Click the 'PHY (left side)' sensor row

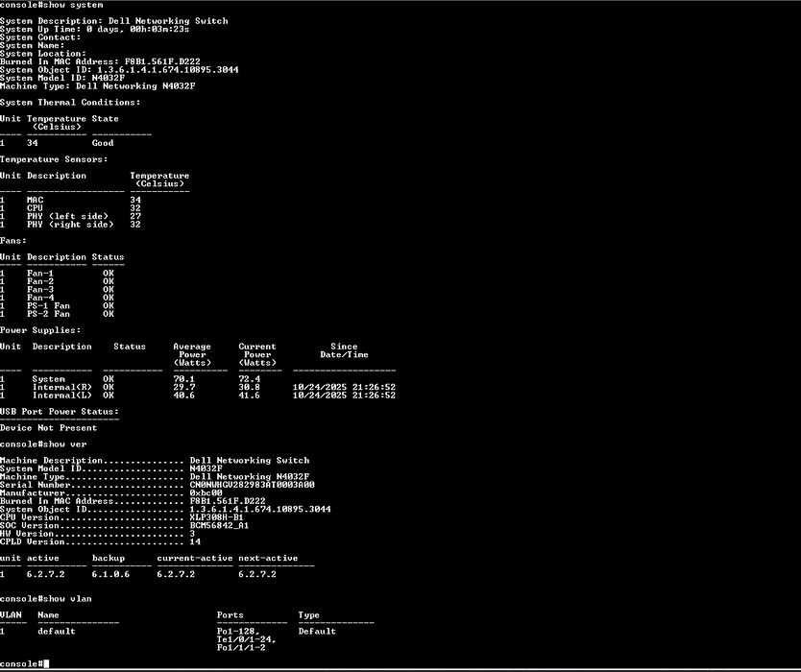pyautogui.click(x=70, y=217)
